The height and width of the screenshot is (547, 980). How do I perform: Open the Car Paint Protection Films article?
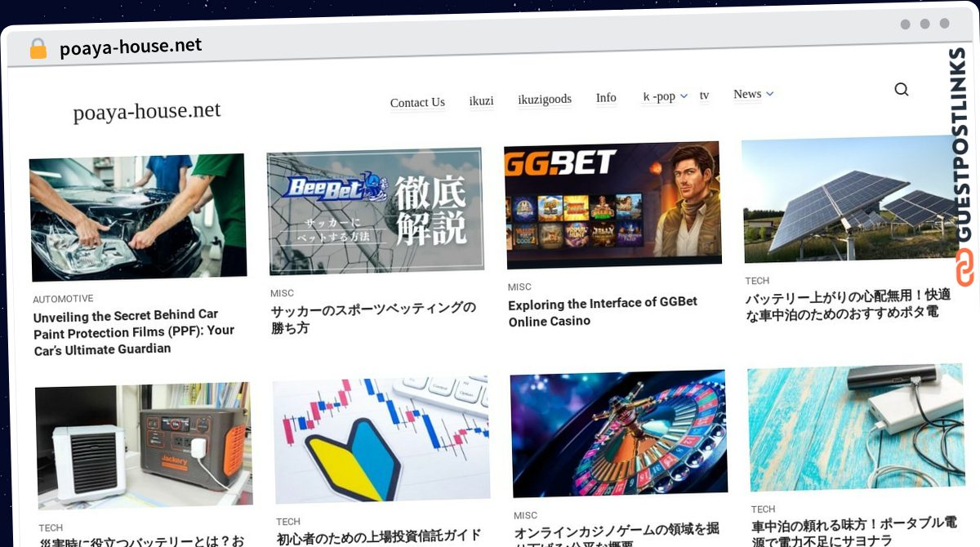click(134, 331)
